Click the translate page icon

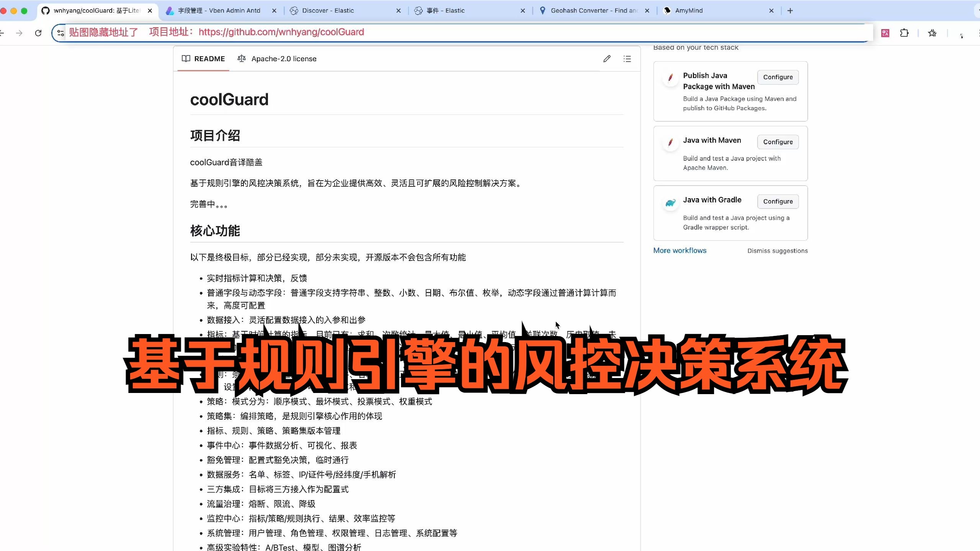pos(885,33)
